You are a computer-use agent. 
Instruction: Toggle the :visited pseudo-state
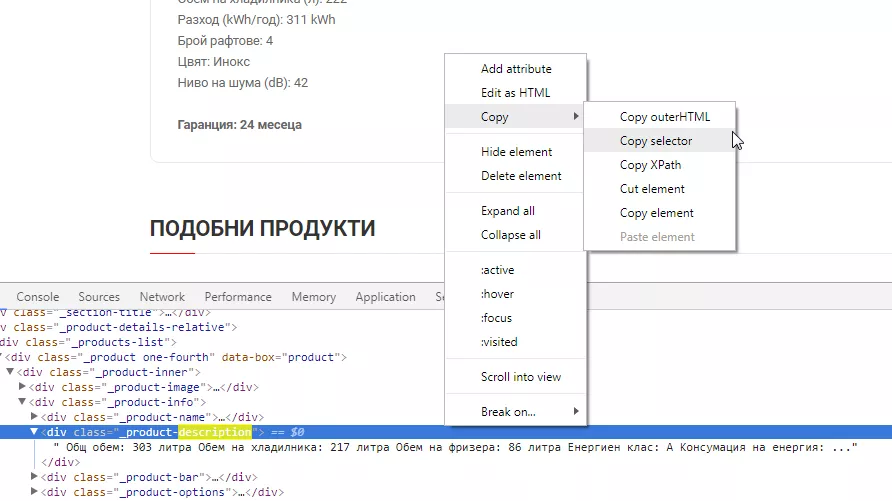[x=515, y=342]
